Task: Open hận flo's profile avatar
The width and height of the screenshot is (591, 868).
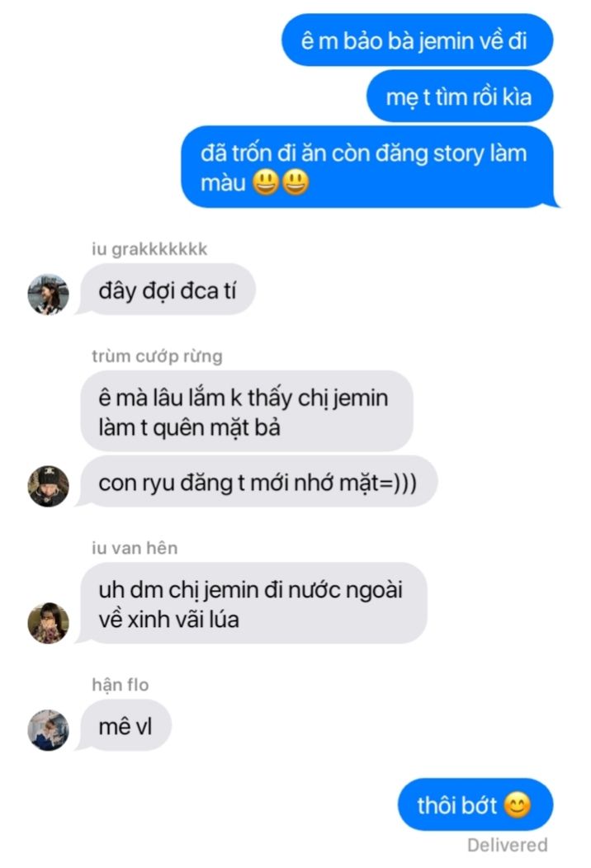Action: [x=48, y=730]
